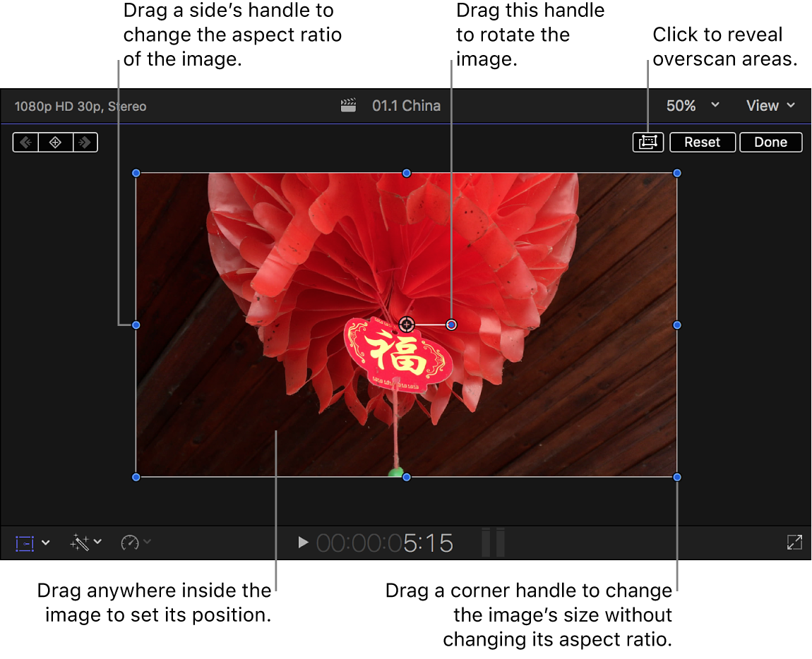Click the Transform tool icon

click(23, 543)
